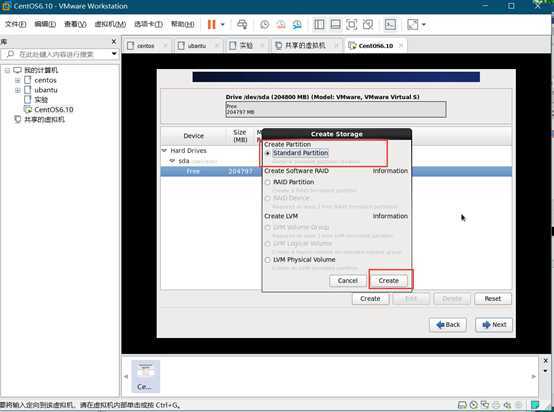Open the thumbnail bar options dropdown arrow

(546, 371)
